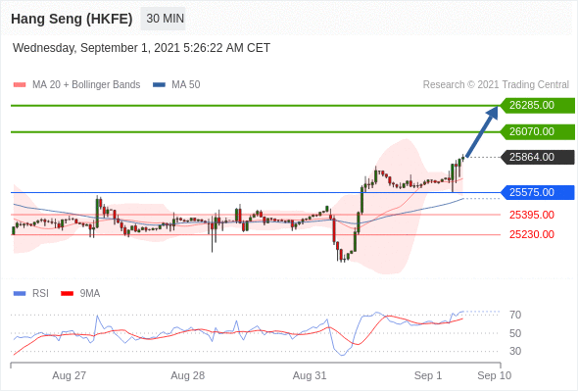Select the 25575.00 blue pivot tag
578x392 pixels.
click(x=538, y=192)
